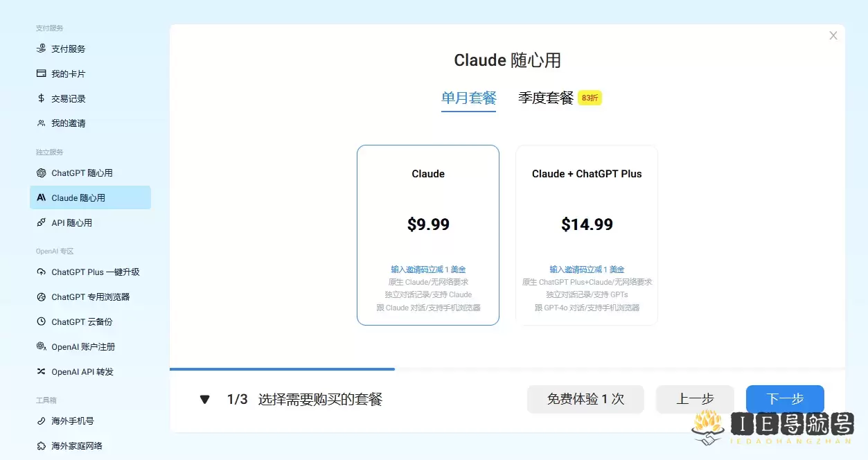Click the $14.99 price text
The image size is (868, 460).
(x=587, y=224)
